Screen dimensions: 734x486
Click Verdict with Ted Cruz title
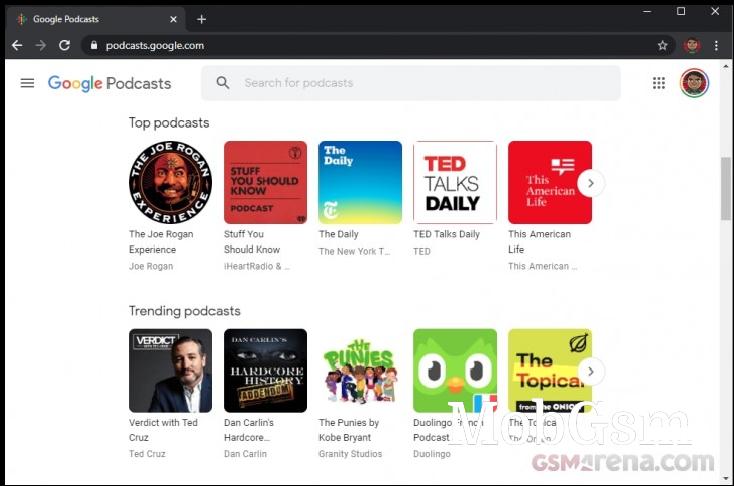point(163,430)
